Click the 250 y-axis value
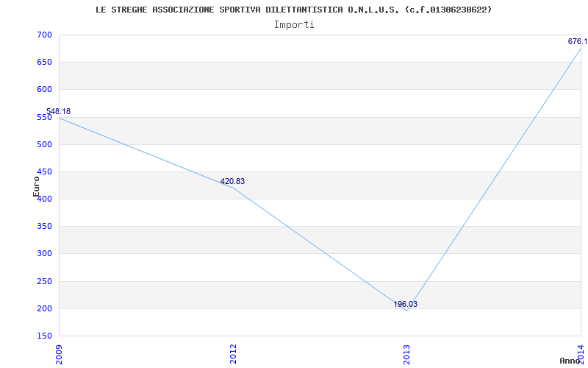 point(44,281)
